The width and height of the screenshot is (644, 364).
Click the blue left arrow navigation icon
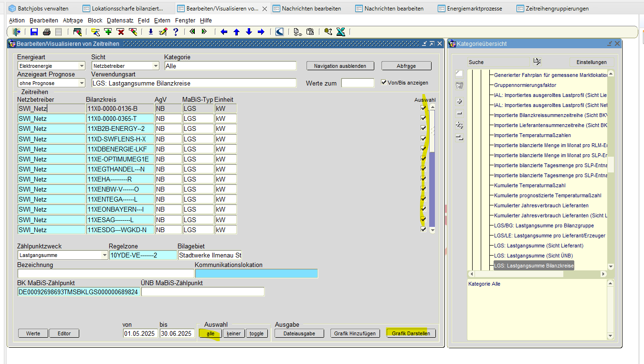[224, 32]
